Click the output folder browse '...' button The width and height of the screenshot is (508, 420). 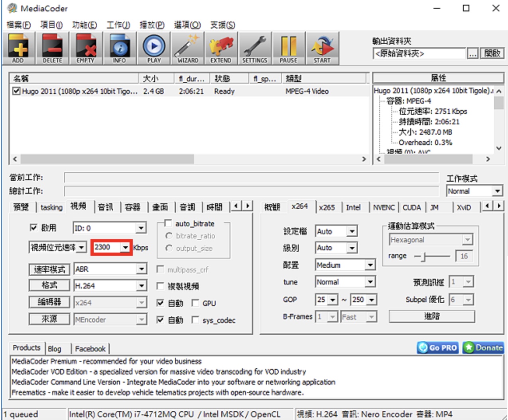tap(473, 53)
